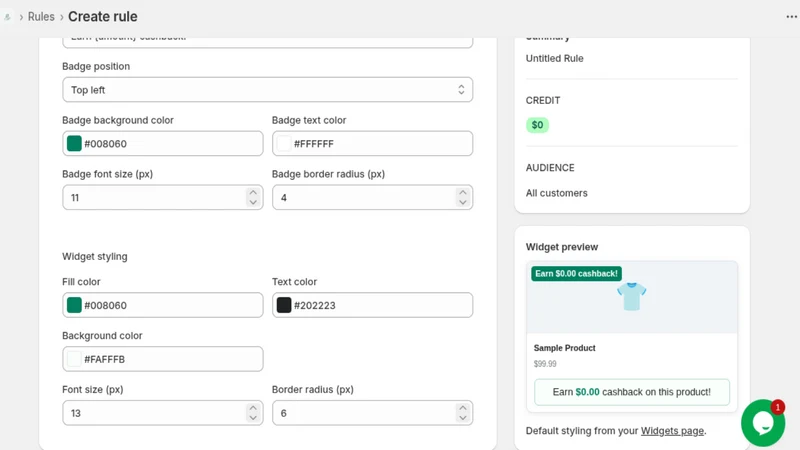800x450 pixels.
Task: Open the three-dot more options menu
Action: (791, 17)
